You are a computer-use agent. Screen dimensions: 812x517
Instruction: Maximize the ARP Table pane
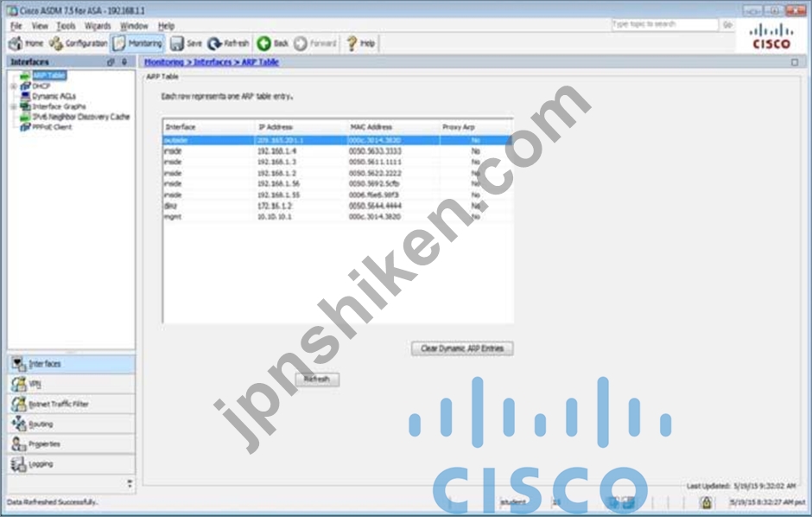[x=795, y=62]
